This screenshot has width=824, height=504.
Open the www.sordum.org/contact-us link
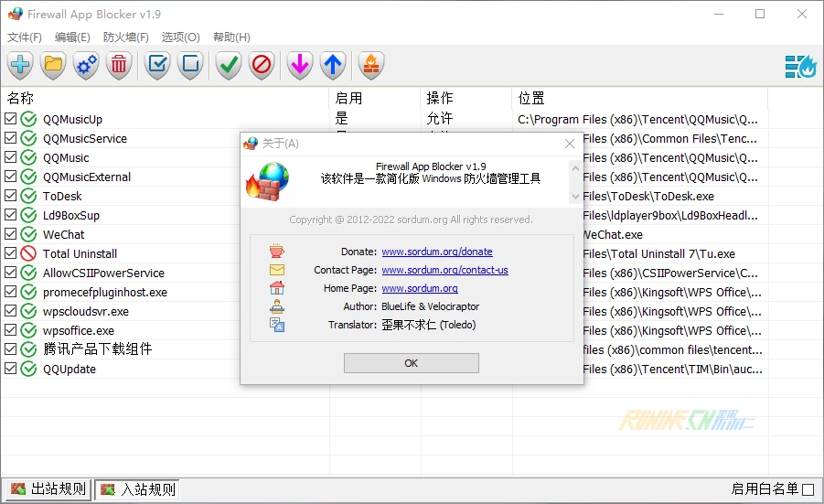point(444,270)
